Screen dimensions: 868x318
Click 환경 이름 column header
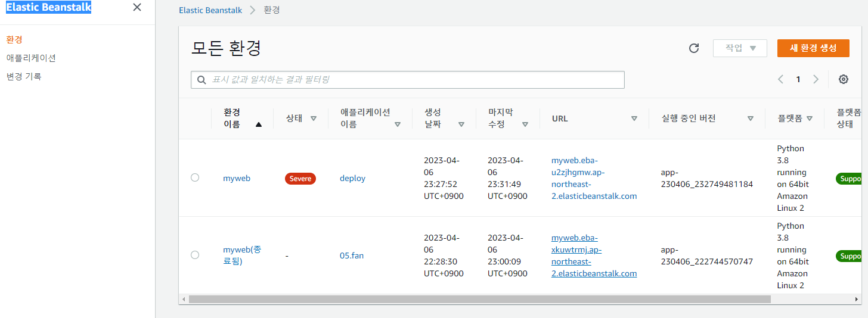coord(231,119)
